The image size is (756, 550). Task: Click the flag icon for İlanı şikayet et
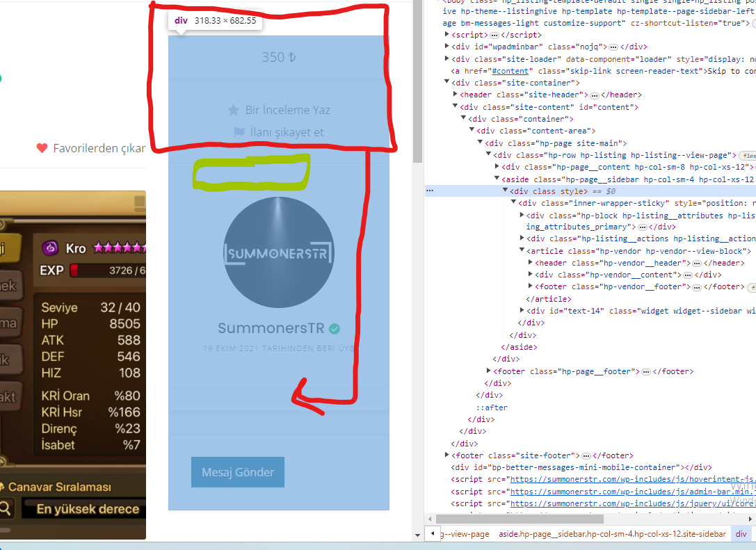pos(239,132)
